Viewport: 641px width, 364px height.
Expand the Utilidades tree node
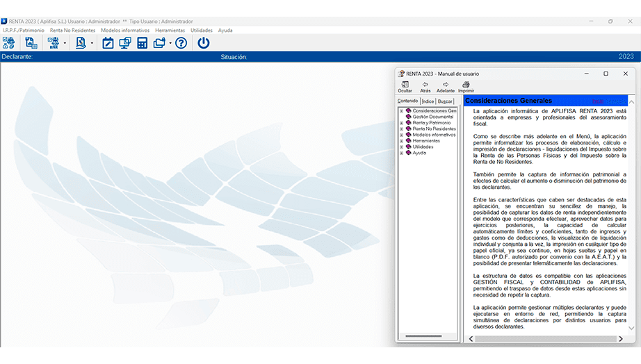click(x=401, y=147)
